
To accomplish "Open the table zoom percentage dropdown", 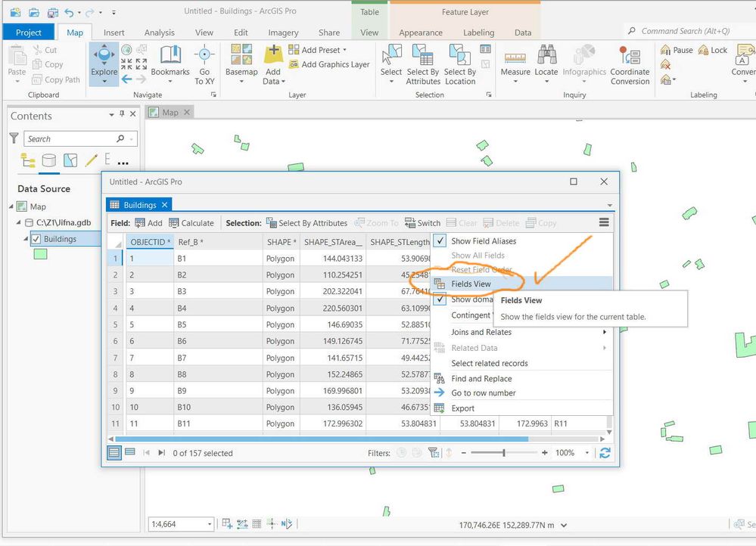I will [x=587, y=453].
